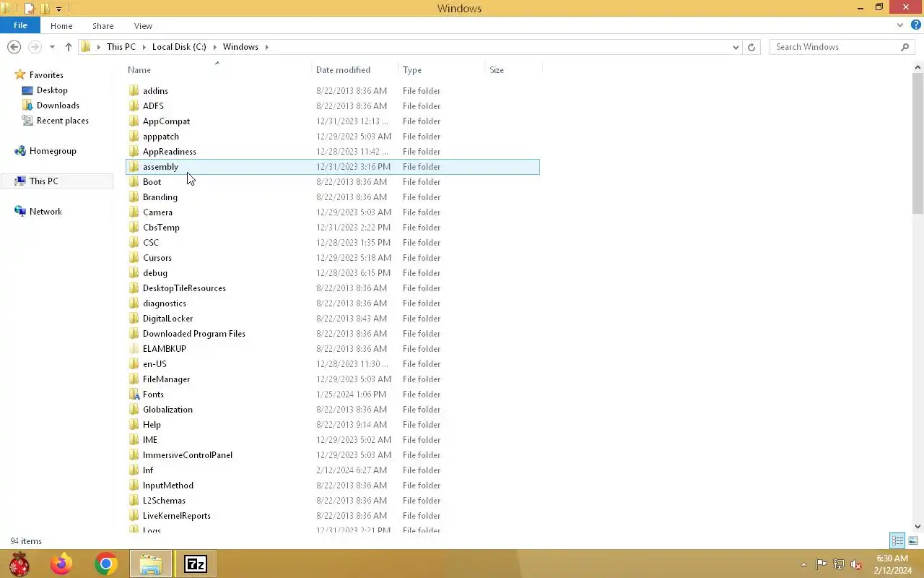Click the AppCompat folder icon
Image resolution: width=924 pixels, height=578 pixels.
click(134, 121)
